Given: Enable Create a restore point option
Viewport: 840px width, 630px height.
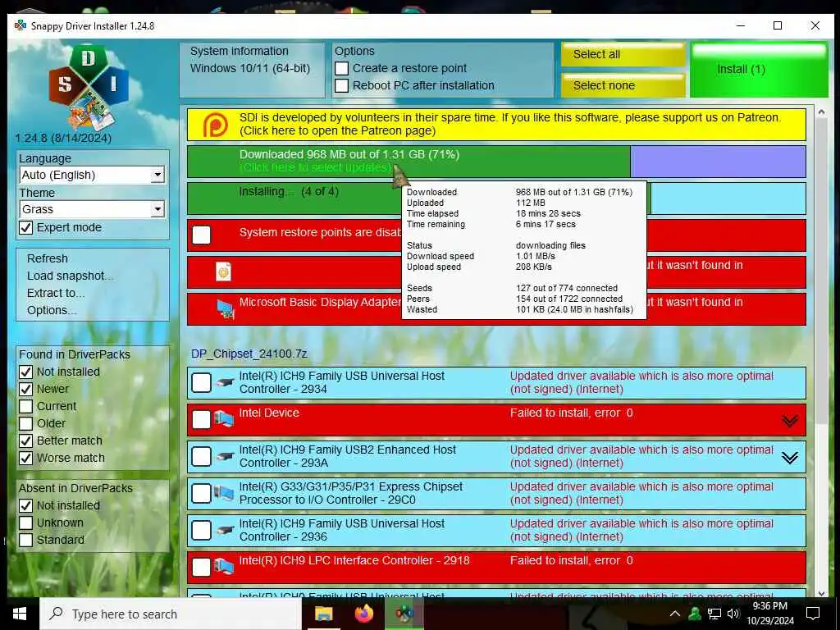Looking at the screenshot, I should point(342,69).
